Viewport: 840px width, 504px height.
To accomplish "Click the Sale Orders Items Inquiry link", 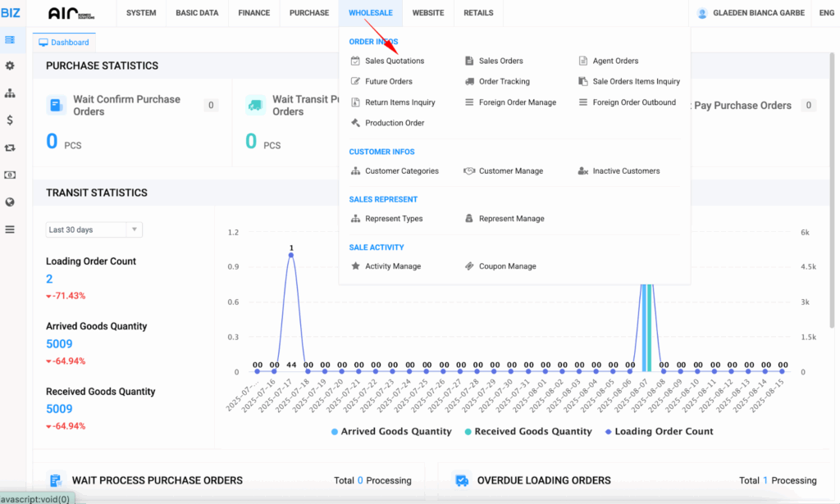I will [x=636, y=82].
